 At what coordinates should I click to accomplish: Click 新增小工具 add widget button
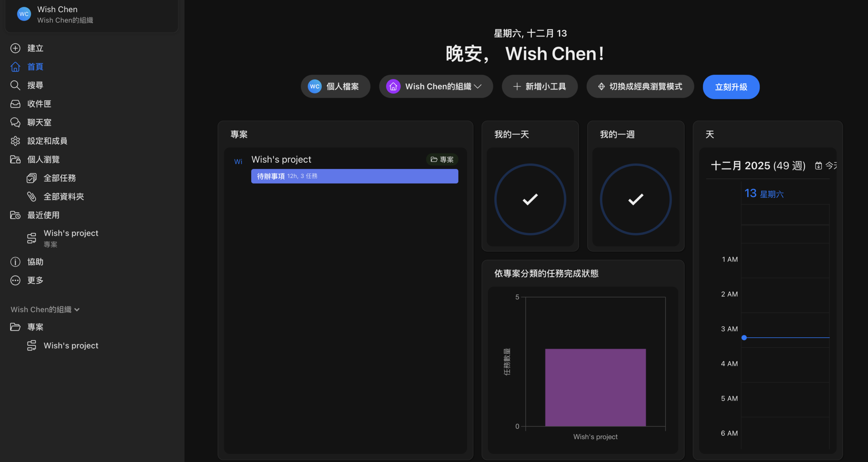[x=539, y=87]
